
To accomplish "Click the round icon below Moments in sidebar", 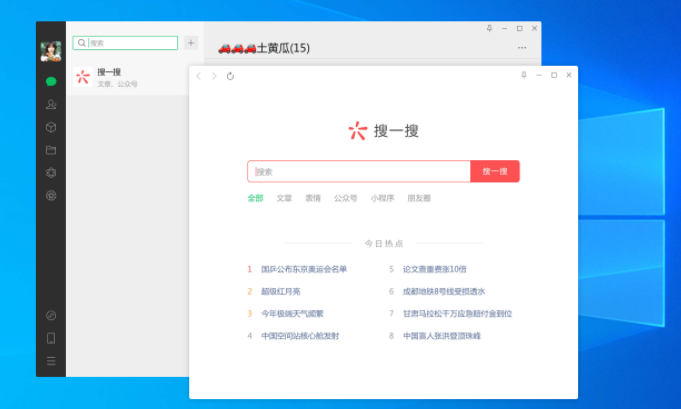I will 51,196.
